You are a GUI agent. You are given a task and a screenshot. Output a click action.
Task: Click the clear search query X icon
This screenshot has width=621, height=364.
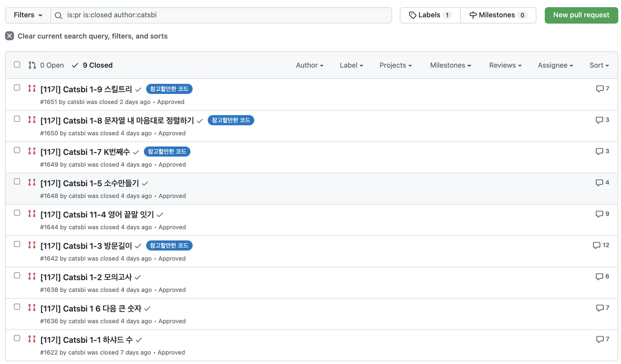click(9, 36)
